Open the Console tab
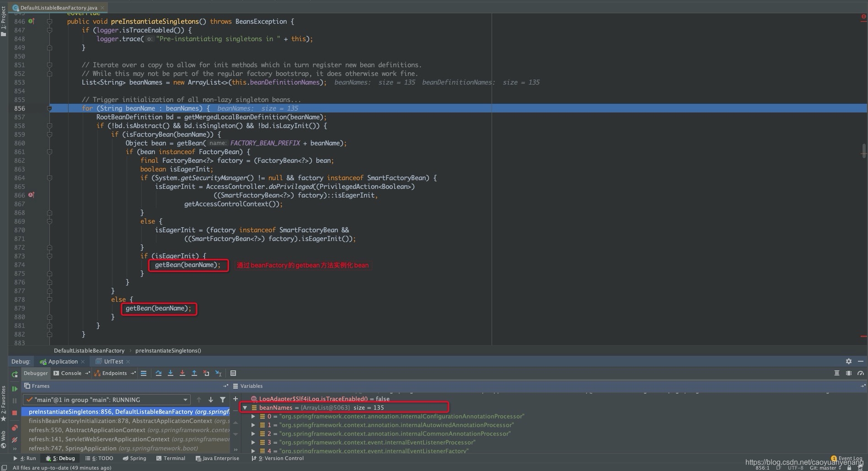Viewport: 868px width, 471px height. (x=71, y=373)
